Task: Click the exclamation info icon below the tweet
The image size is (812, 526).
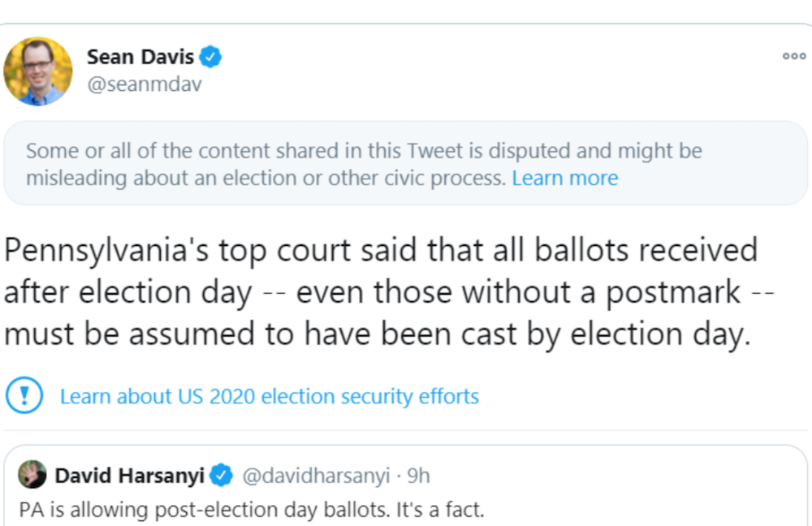Action: pos(24,396)
